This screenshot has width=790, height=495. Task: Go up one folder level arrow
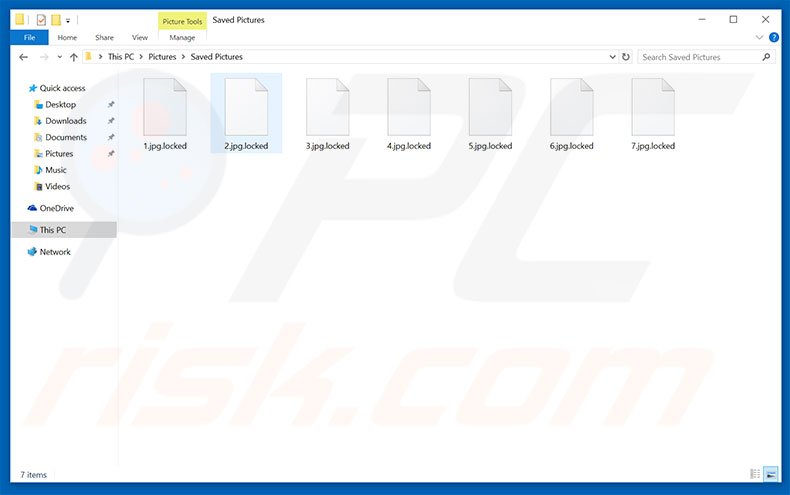(x=74, y=57)
